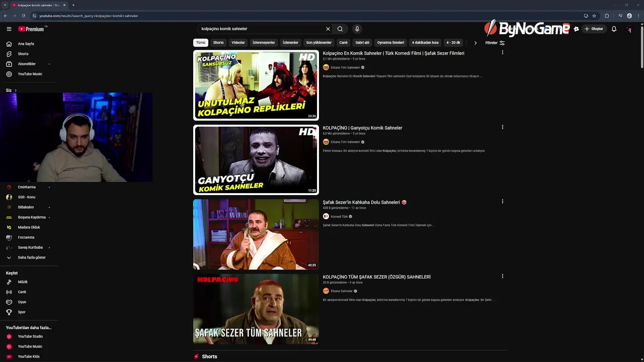Reload the page in browser
This screenshot has height=362, width=644.
click(x=23, y=16)
